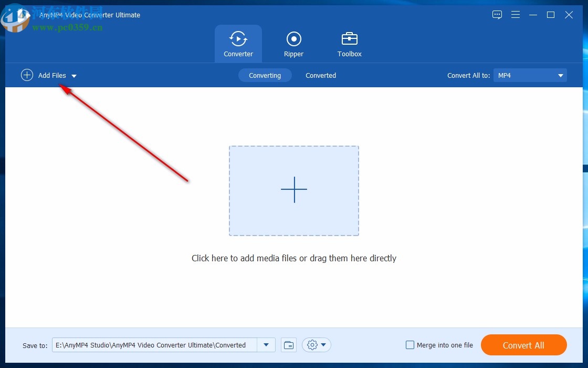Viewport: 588px width, 368px height.
Task: Switch to the Converter tool
Action: tap(238, 44)
